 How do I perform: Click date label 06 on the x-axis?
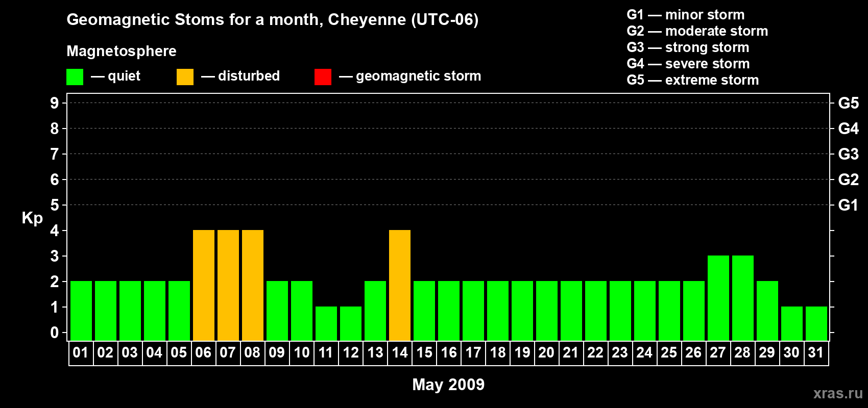pos(203,353)
